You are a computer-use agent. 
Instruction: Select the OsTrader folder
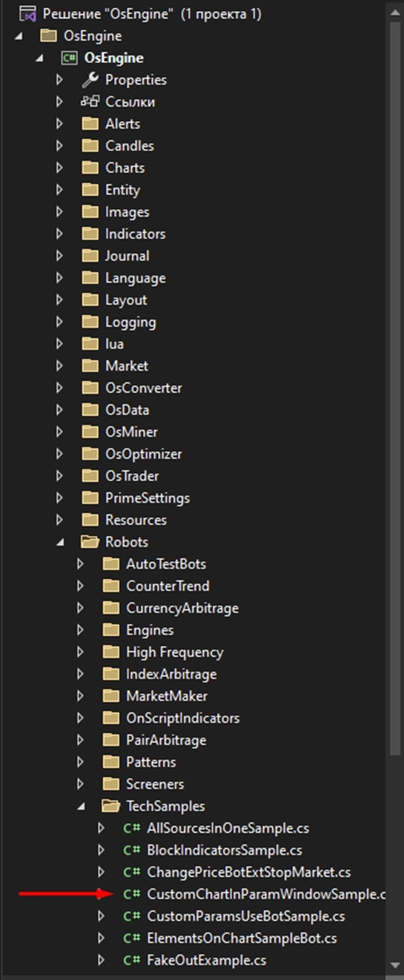[132, 476]
